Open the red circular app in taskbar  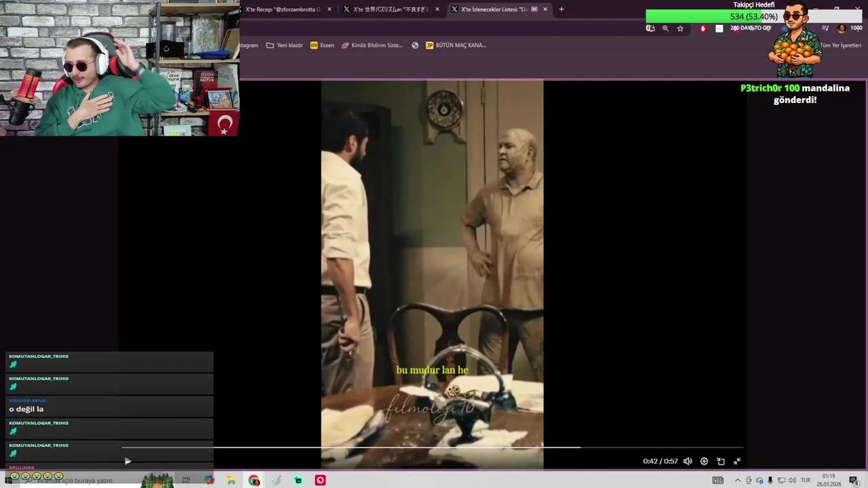click(x=321, y=481)
